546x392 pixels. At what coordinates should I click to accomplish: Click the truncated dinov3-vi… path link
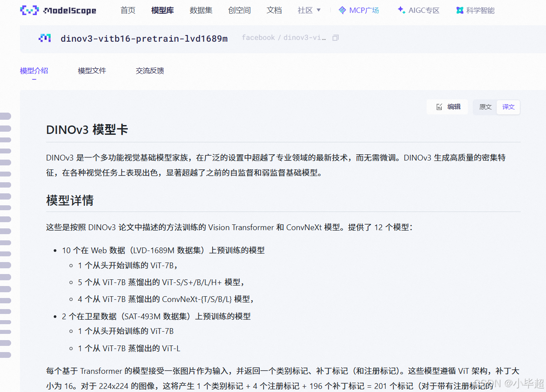[x=305, y=38]
